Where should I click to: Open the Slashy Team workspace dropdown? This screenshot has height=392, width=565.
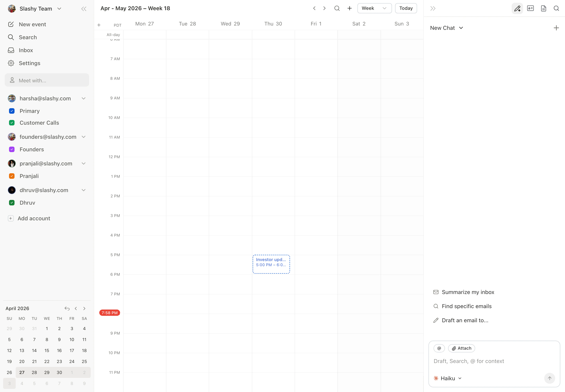59,9
